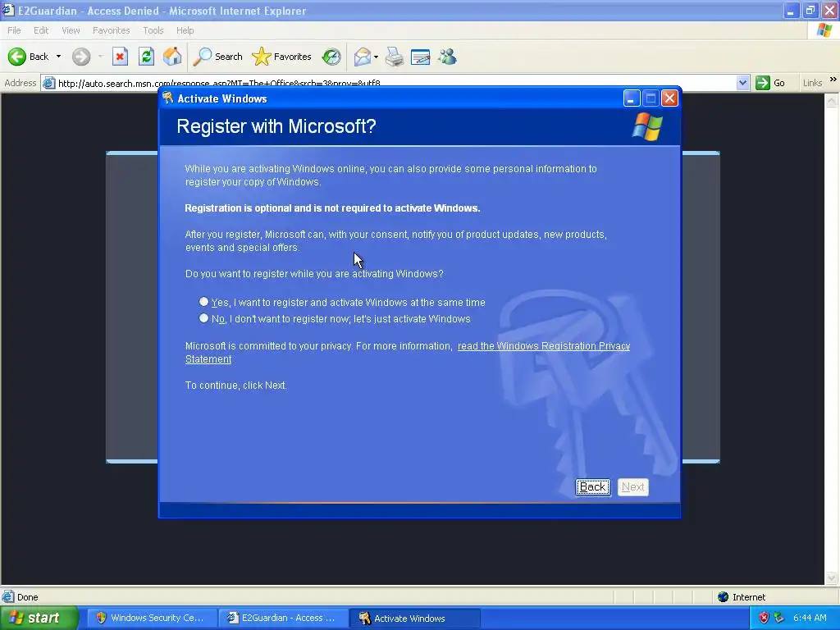Go to the Home page icon

tap(172, 57)
